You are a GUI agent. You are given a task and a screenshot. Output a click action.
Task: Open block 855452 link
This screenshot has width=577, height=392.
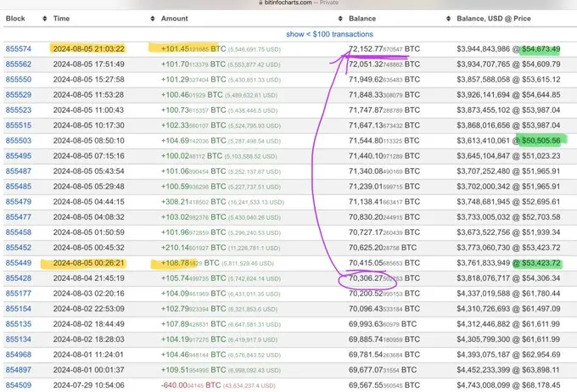(19, 248)
